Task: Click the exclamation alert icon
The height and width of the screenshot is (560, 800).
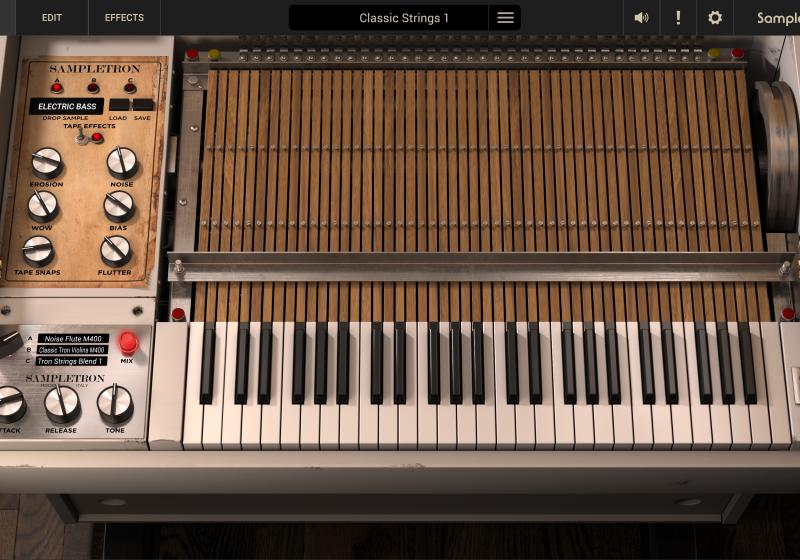Action: coord(678,18)
